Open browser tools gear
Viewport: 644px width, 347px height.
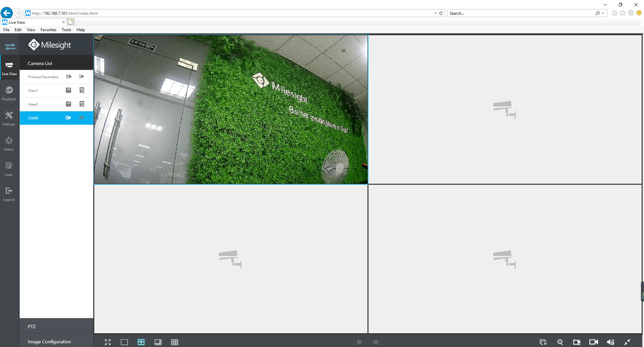click(631, 13)
